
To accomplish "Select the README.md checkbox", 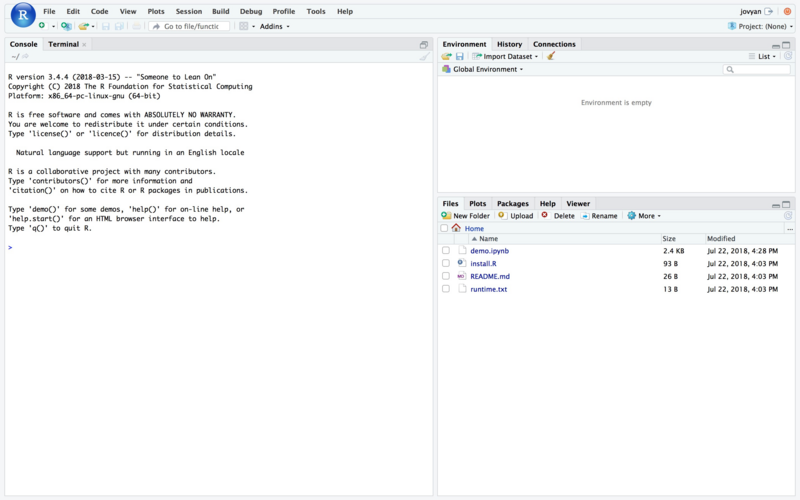I will pos(445,277).
